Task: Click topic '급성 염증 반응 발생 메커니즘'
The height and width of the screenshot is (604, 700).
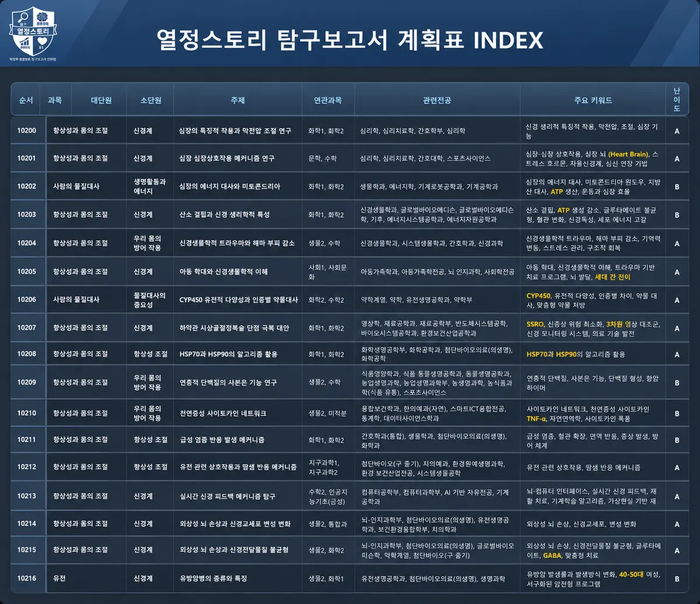Action: point(221,440)
